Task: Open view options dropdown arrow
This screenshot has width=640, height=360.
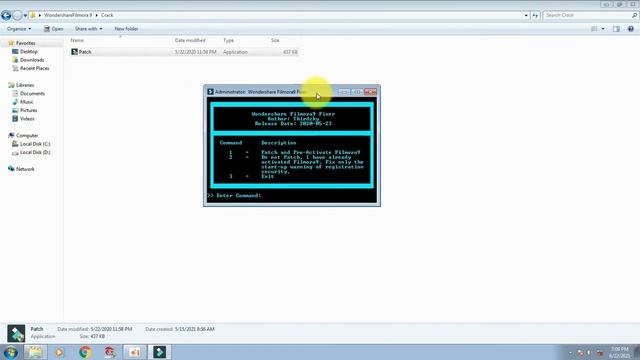Action: pos(603,29)
